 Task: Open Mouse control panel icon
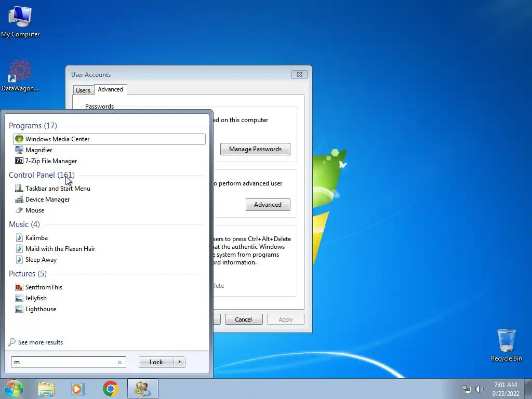[19, 210]
